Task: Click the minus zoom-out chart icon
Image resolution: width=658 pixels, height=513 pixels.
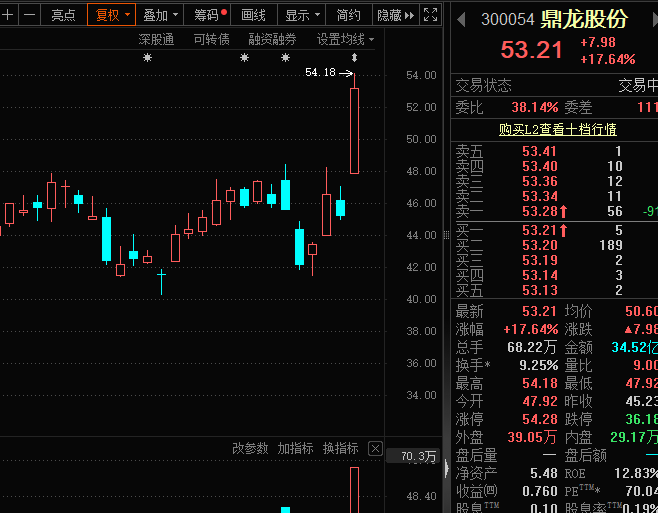Action: coord(29,15)
